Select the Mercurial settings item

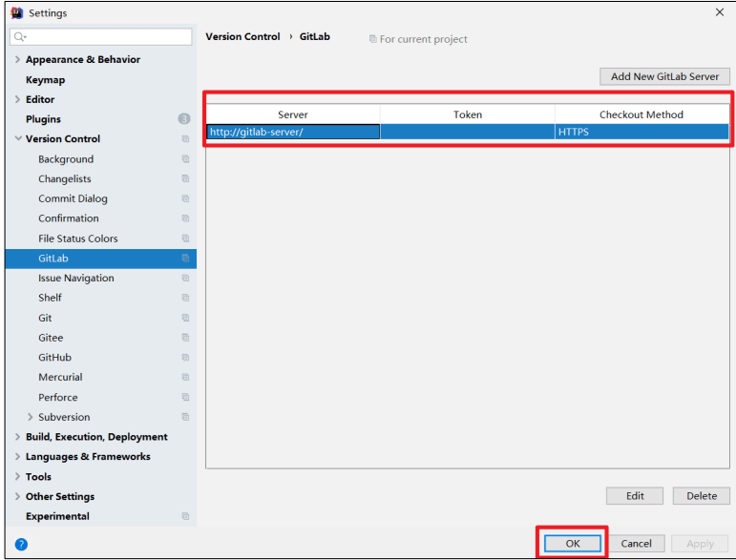60,377
